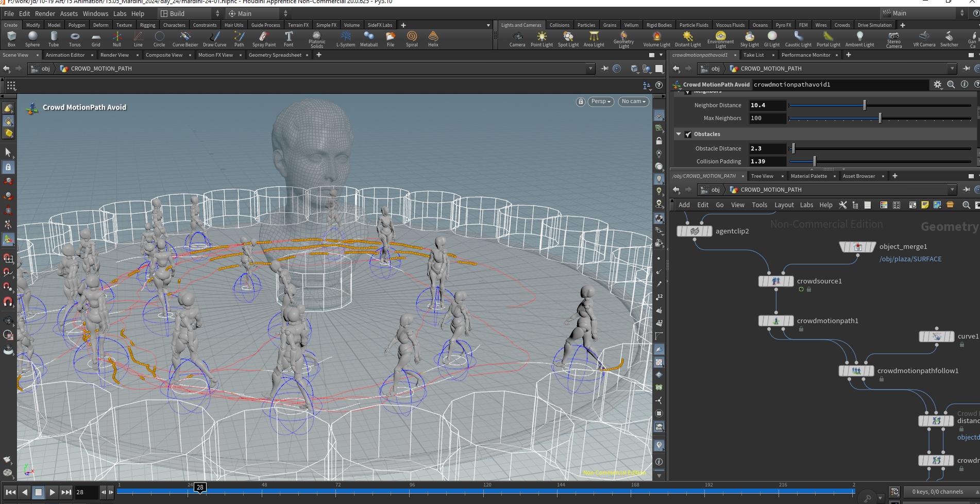Follow the /obj/plaza/SURFACE link

(910, 259)
